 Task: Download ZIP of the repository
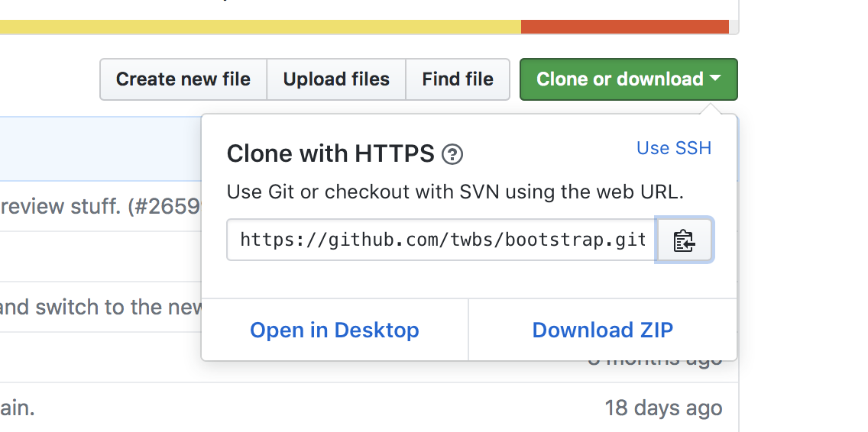(602, 330)
